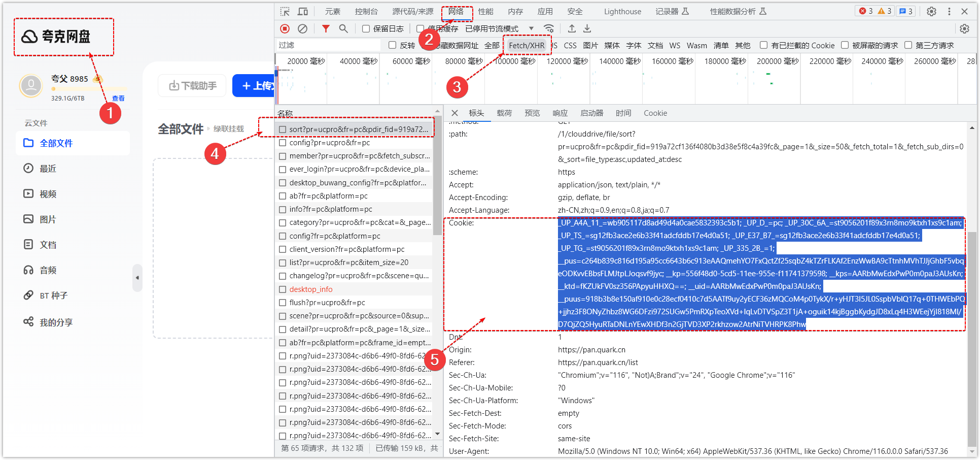Switch to the 响应 tab
This screenshot has width=980, height=460.
[x=560, y=113]
